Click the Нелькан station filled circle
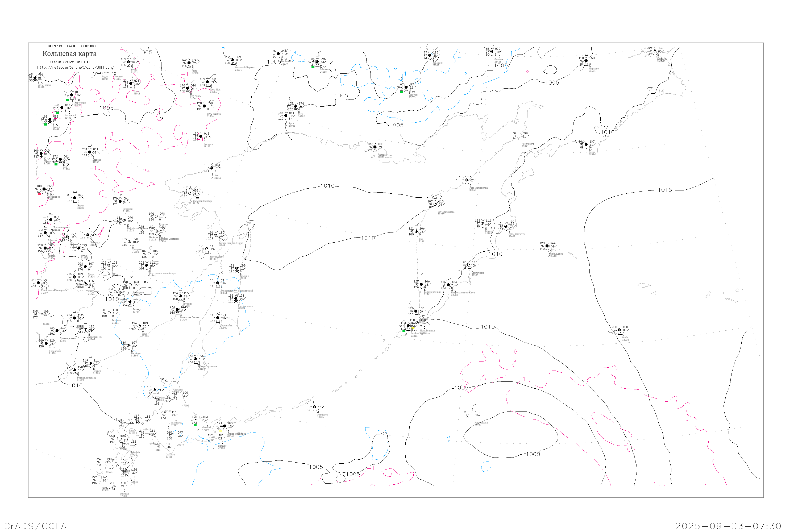 (201, 136)
